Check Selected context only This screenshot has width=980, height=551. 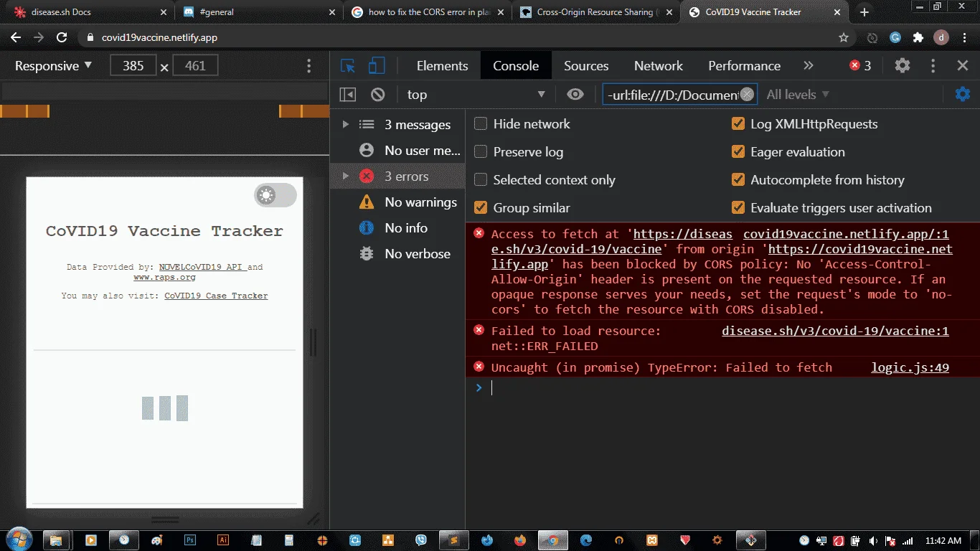pos(481,180)
